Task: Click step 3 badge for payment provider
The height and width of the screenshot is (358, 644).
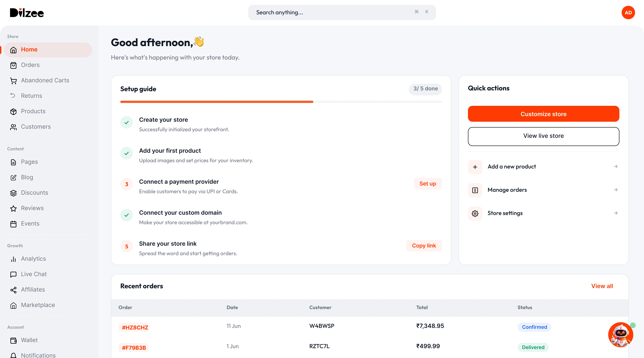Action: (126, 184)
